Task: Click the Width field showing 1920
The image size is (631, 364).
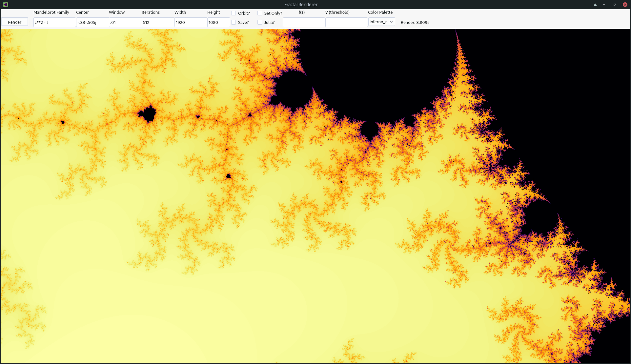Action: pyautogui.click(x=191, y=22)
